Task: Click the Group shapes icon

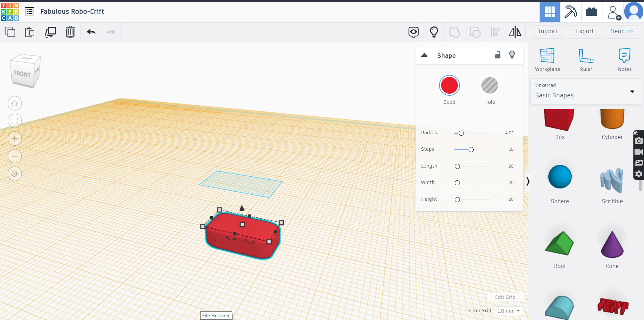Action: [x=454, y=32]
